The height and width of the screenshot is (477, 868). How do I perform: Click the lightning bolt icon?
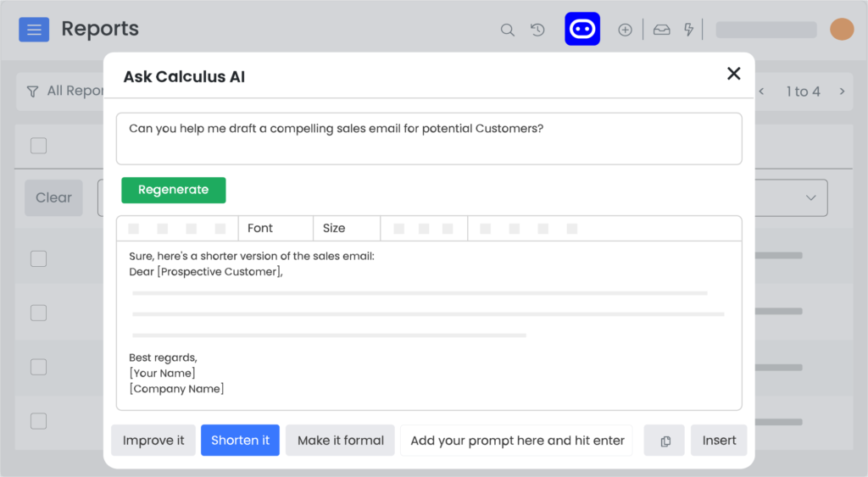pos(688,30)
